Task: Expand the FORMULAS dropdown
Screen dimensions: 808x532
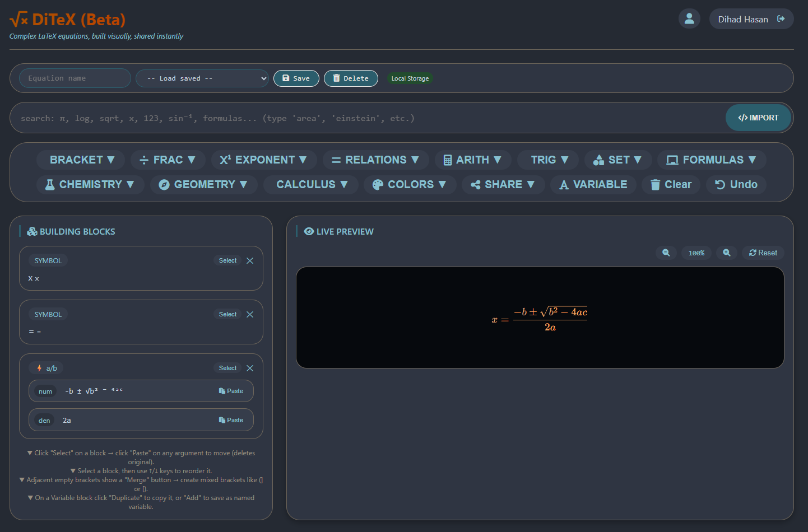Action: [712, 160]
